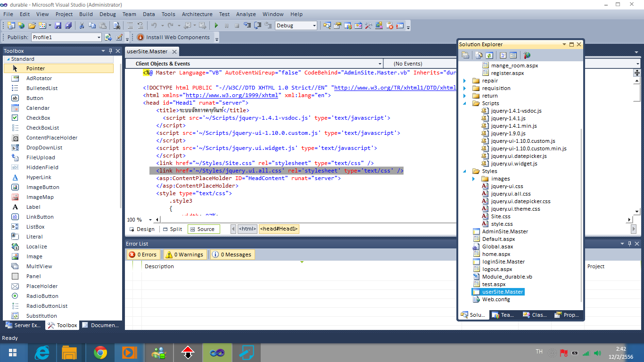This screenshot has height=362, width=644.
Task: Comment out the selected lines icon
Action: click(x=130, y=25)
